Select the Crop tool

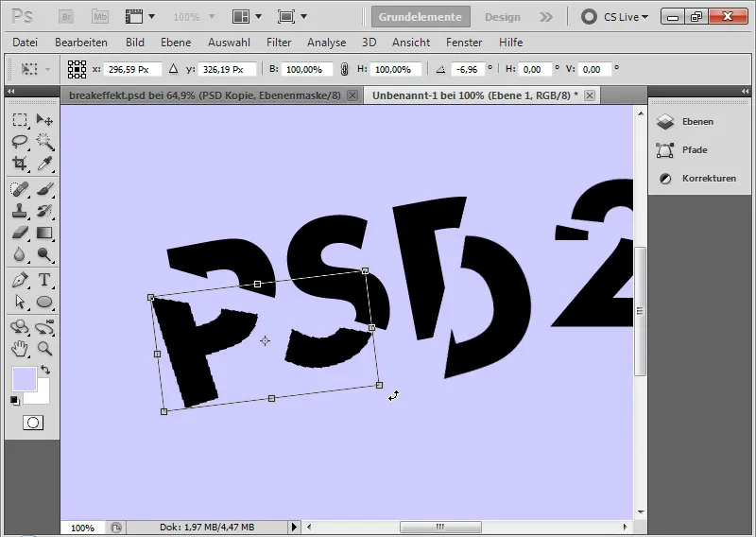pyautogui.click(x=20, y=164)
